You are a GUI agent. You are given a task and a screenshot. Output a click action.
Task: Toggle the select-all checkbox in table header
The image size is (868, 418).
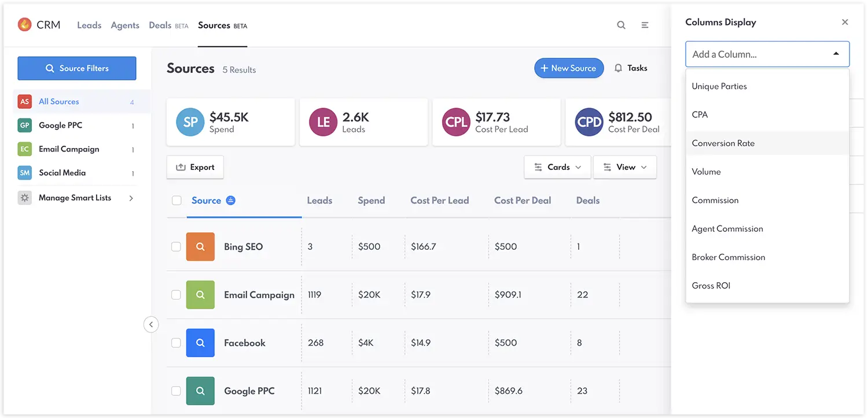pos(176,201)
